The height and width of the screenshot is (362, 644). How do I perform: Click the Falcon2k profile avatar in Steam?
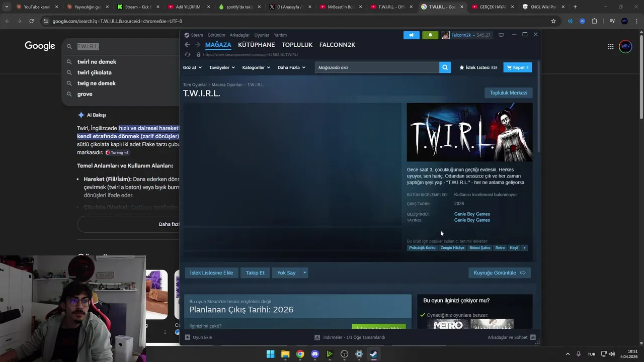(x=445, y=35)
